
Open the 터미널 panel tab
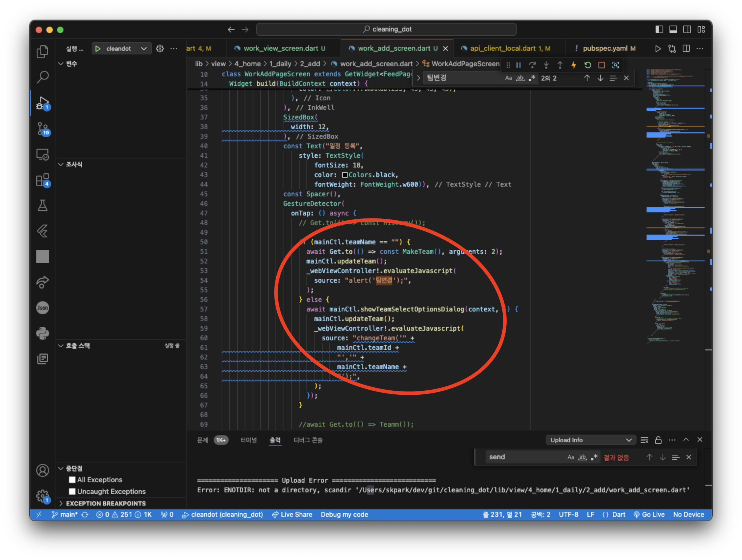(x=248, y=440)
